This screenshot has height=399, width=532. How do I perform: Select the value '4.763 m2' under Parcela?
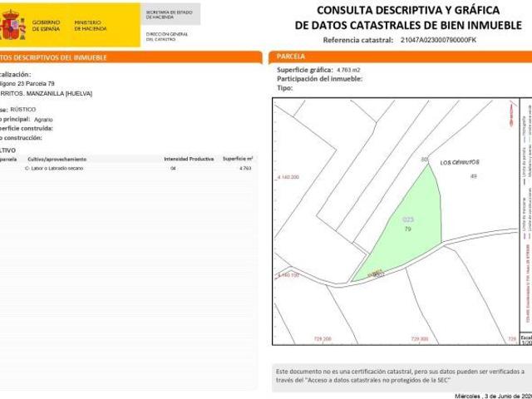point(348,70)
